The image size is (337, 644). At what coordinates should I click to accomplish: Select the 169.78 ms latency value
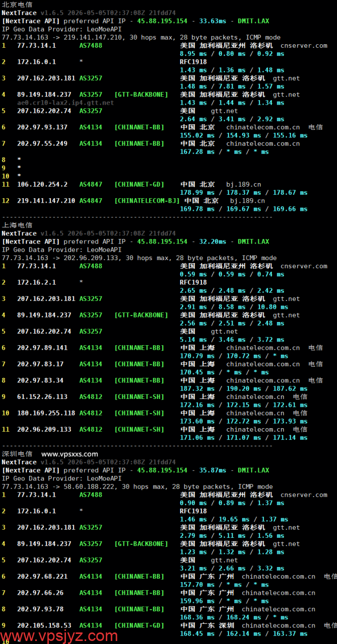197,209
